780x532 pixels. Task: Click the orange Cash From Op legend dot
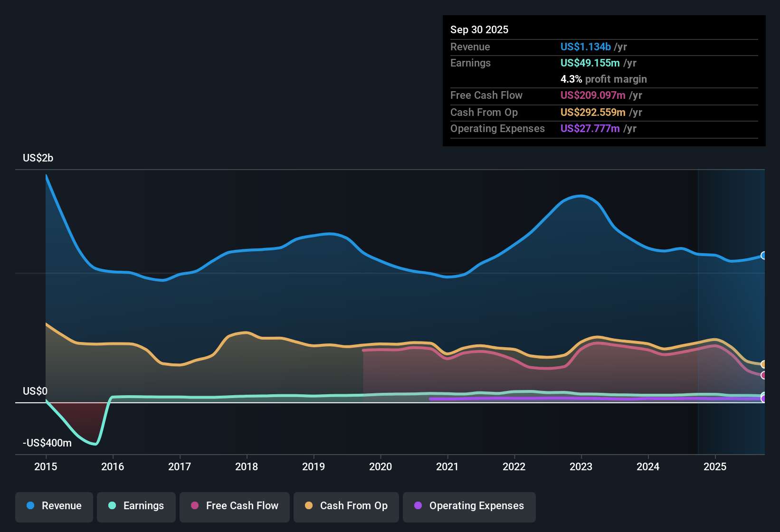point(308,506)
